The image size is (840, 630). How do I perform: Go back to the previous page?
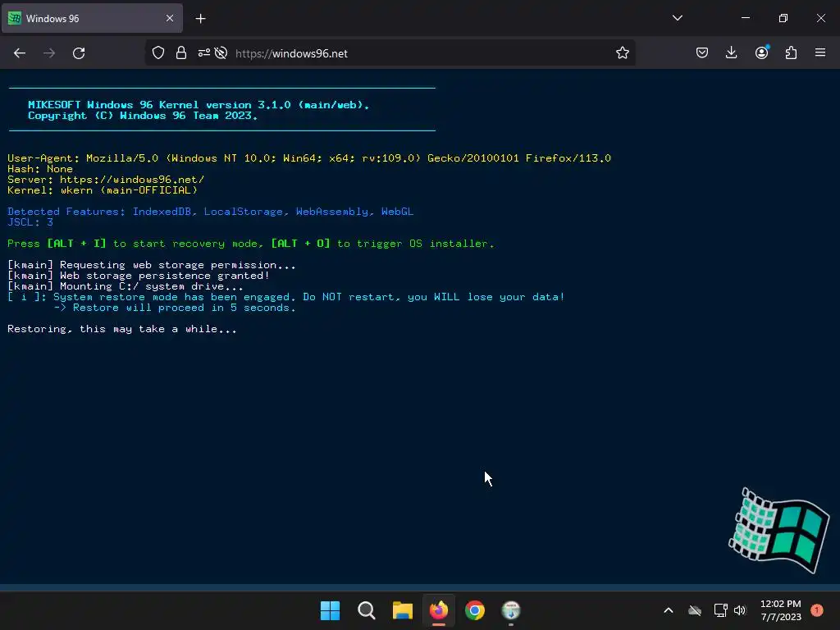click(x=20, y=53)
